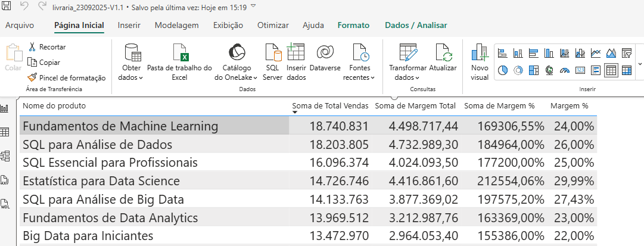Connect to SQL Server data source
The image size is (644, 246).
pos(273,62)
